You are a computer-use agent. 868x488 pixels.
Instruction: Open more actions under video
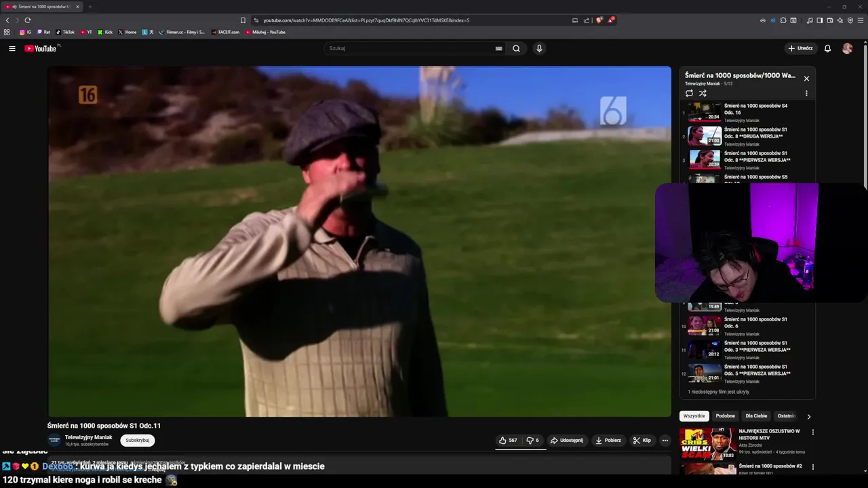[665, 440]
